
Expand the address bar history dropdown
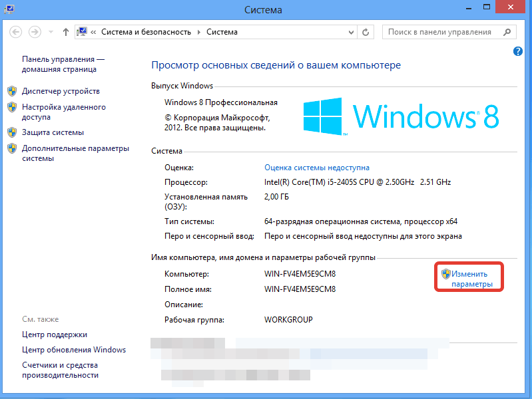click(x=351, y=33)
